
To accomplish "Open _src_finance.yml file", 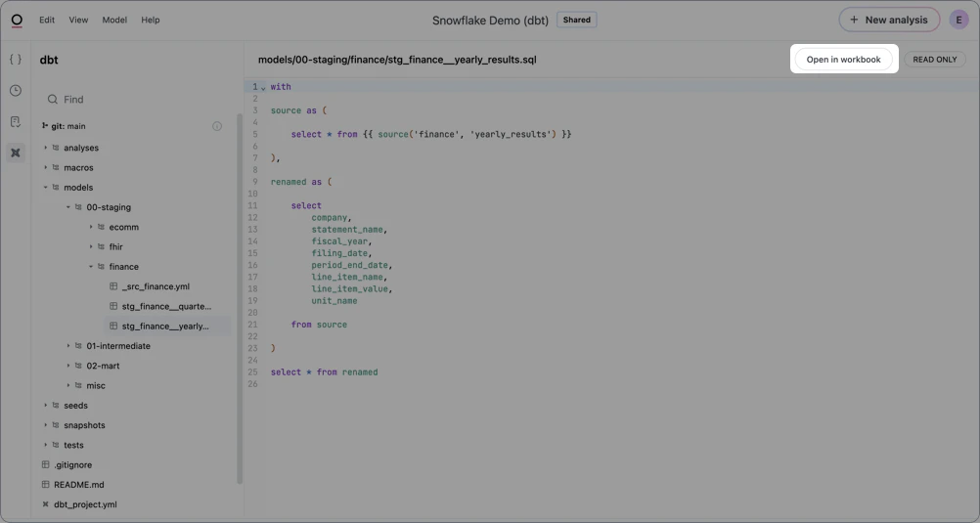I will pos(156,286).
